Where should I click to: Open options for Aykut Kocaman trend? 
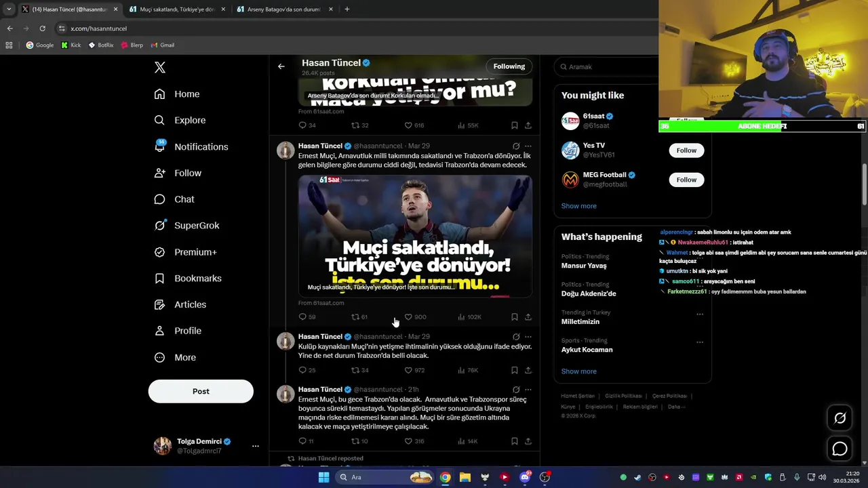(x=700, y=342)
